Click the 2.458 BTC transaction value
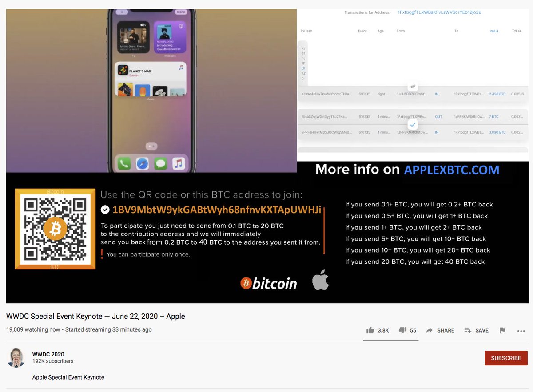The image size is (533, 392). coord(497,94)
